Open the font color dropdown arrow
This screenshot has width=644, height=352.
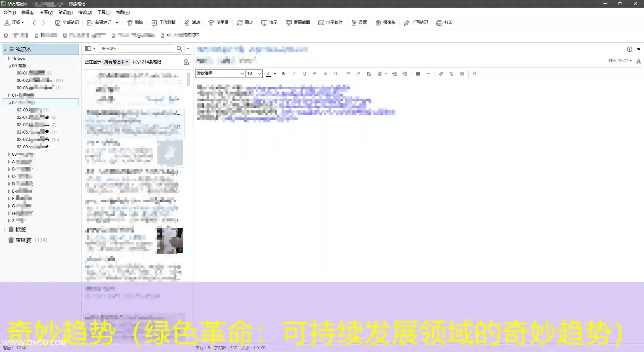tap(275, 73)
